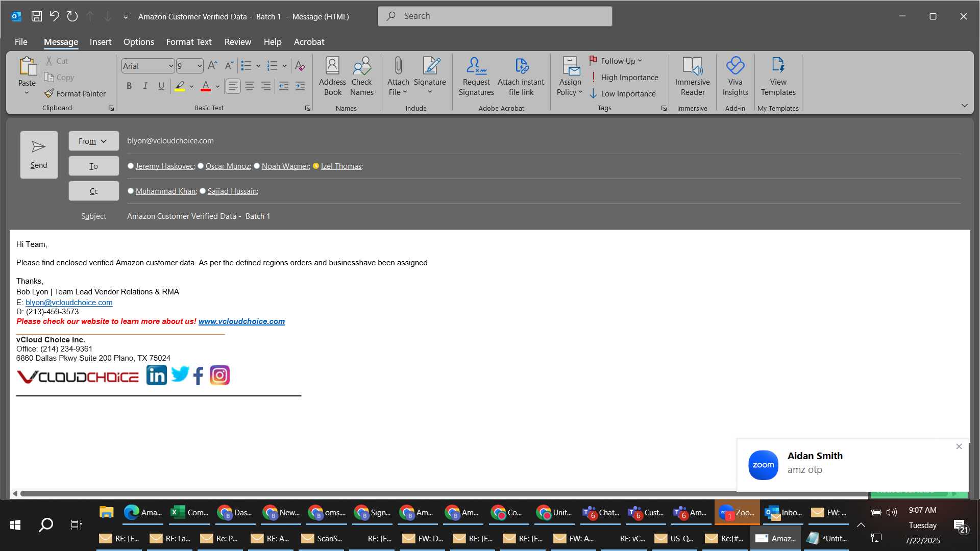Click Request Signatures in Adobe Acrobat group
The image size is (980, 551).
click(x=476, y=77)
